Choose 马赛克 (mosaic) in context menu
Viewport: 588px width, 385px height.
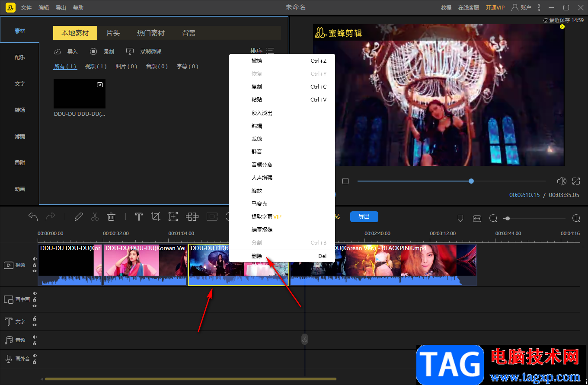(x=282, y=204)
